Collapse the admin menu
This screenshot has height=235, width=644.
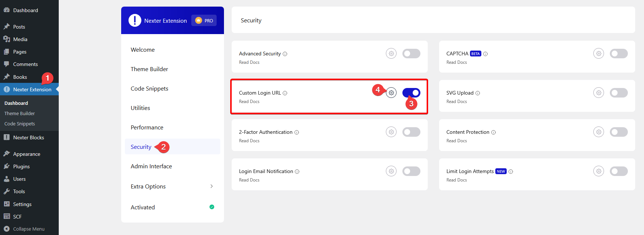pyautogui.click(x=25, y=228)
